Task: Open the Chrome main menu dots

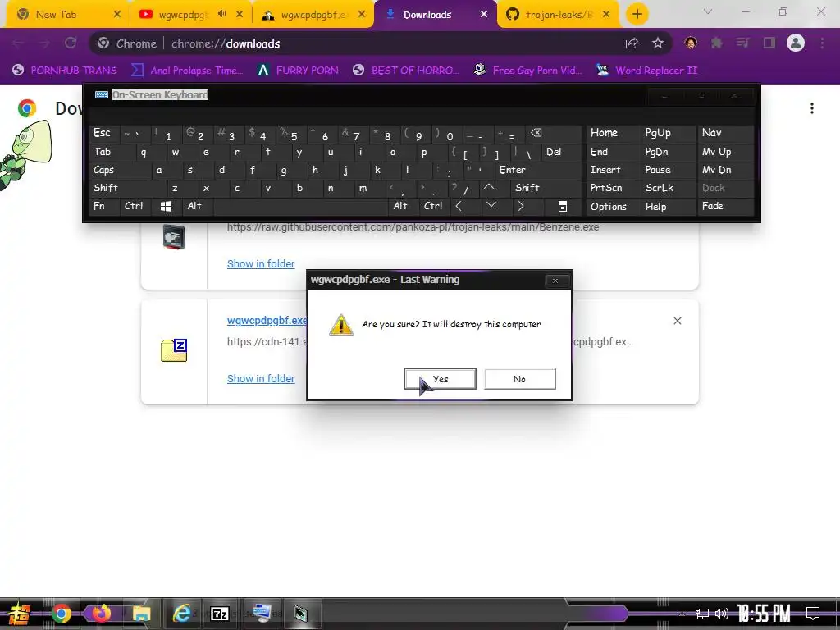Action: point(822,43)
